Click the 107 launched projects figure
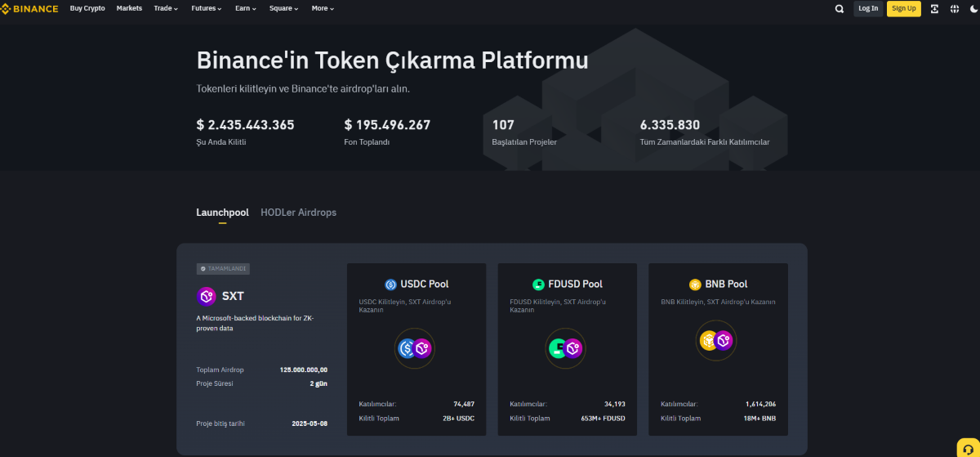980x457 pixels. point(503,125)
